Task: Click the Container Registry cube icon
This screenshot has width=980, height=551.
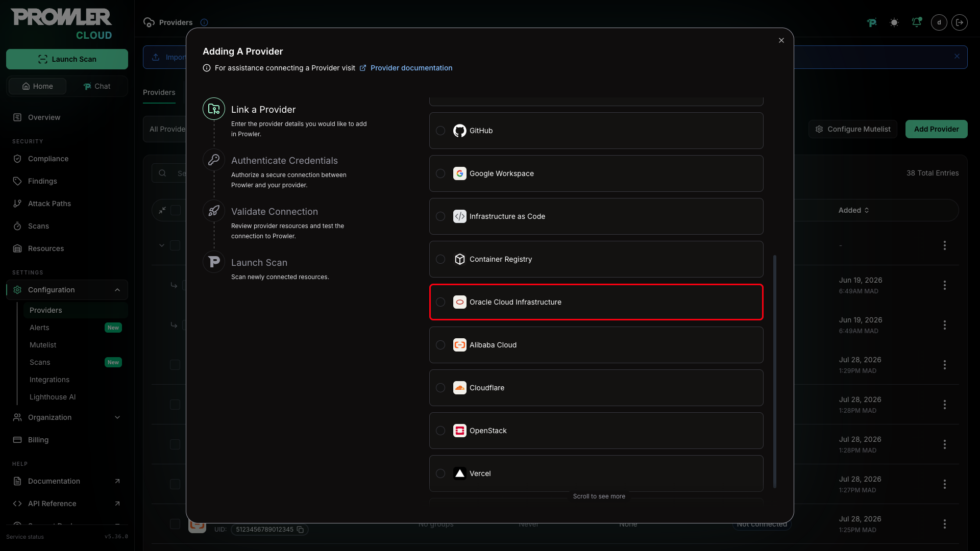Action: tap(460, 259)
